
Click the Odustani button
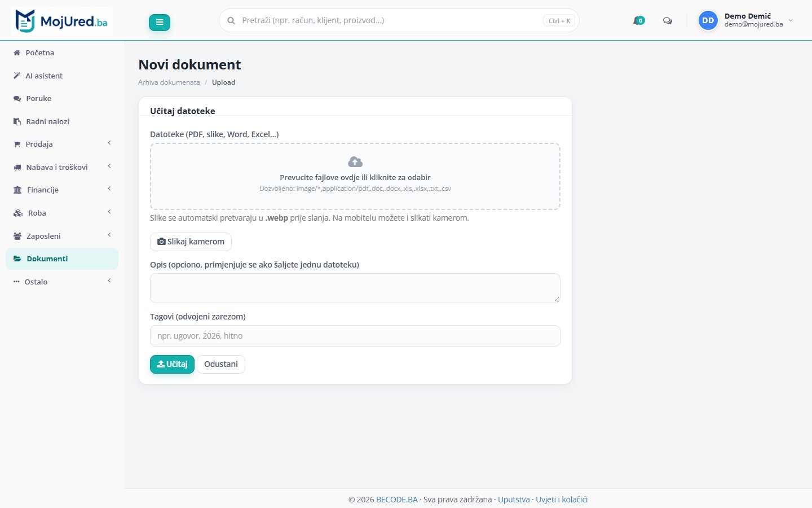[221, 364]
